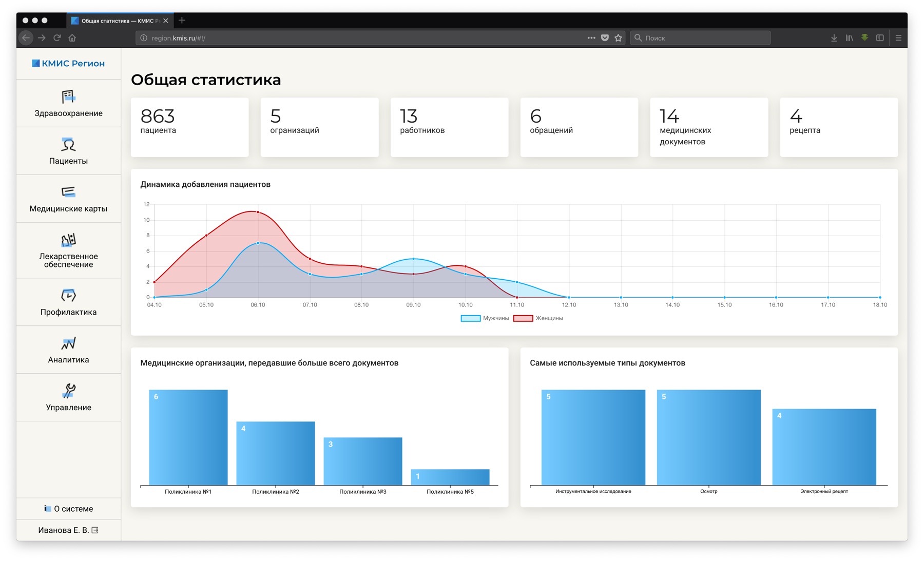Viewport: 924px width, 561px height.
Task: Click the 13 работников statistic card
Action: click(x=450, y=127)
